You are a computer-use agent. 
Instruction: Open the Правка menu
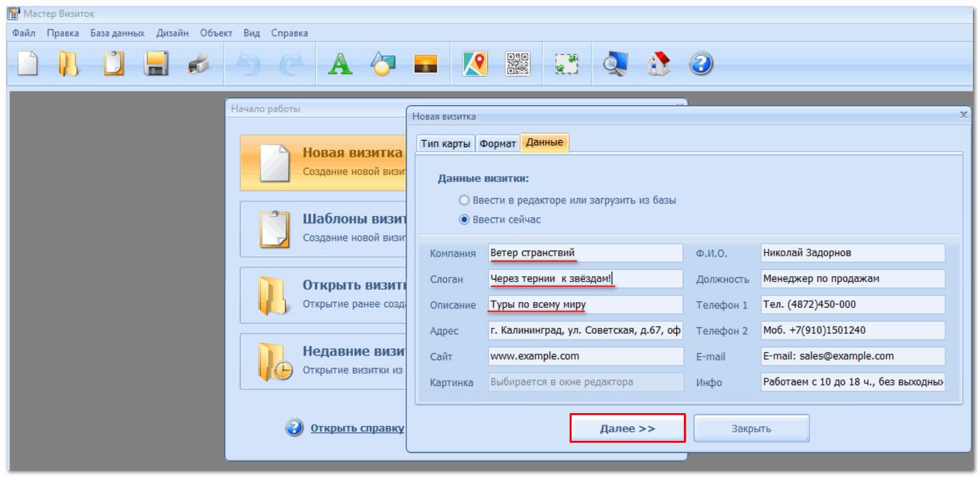(63, 33)
